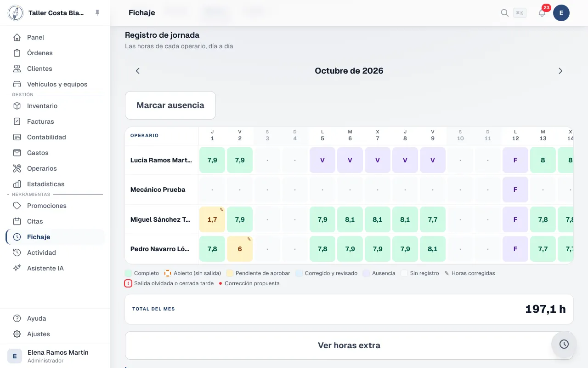Open the Panel home icon
This screenshot has width=588, height=368.
pyautogui.click(x=17, y=37)
